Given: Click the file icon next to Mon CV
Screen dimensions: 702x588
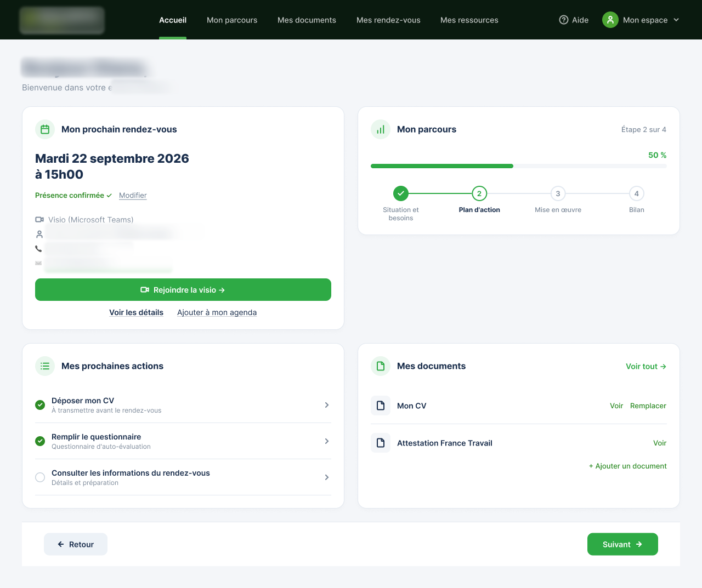Looking at the screenshot, I should click(x=381, y=406).
